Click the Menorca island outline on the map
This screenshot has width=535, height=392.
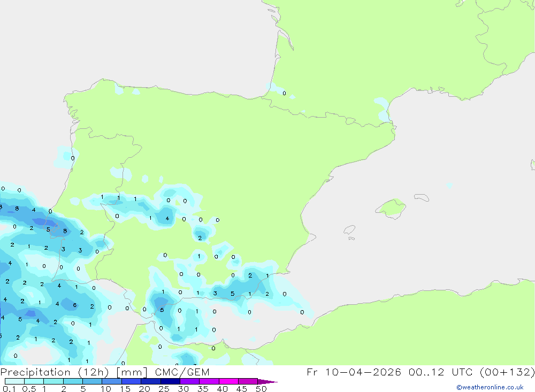422,197
